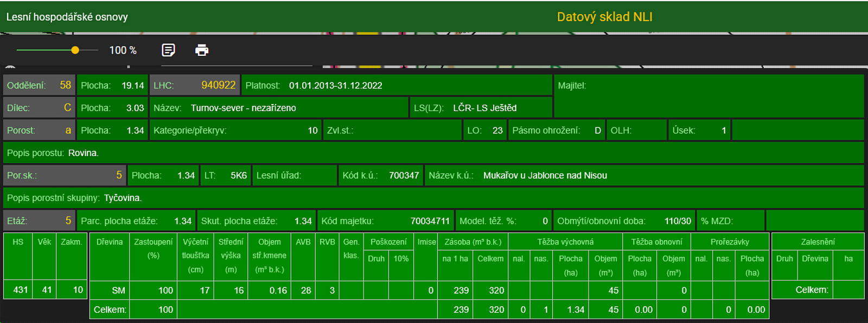Click Úsek value 1
The width and height of the screenshot is (868, 323).
724,131
